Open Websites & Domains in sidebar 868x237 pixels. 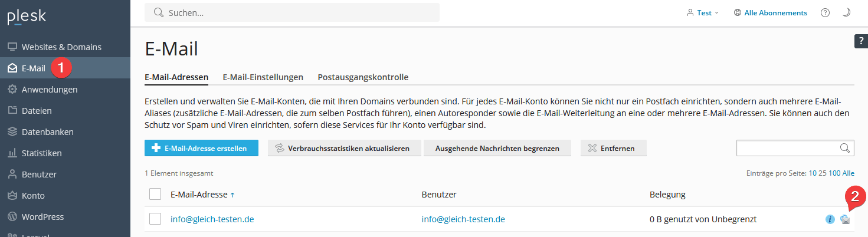(61, 47)
